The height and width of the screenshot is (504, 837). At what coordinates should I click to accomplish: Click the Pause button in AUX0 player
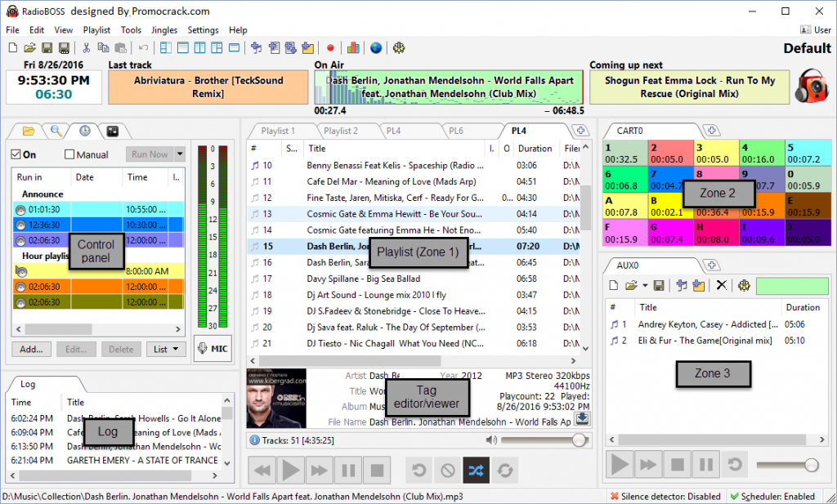click(x=705, y=464)
